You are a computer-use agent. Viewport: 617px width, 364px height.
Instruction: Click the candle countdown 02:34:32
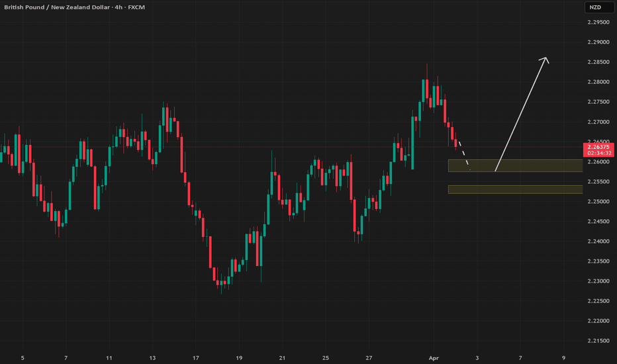(598, 153)
